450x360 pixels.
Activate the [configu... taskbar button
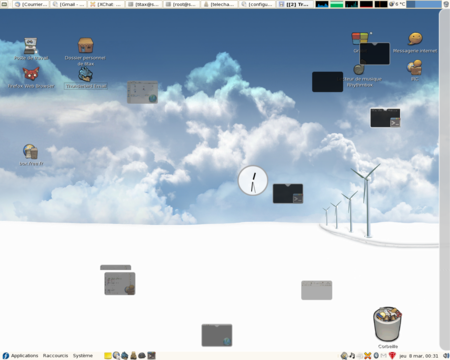(257, 4)
